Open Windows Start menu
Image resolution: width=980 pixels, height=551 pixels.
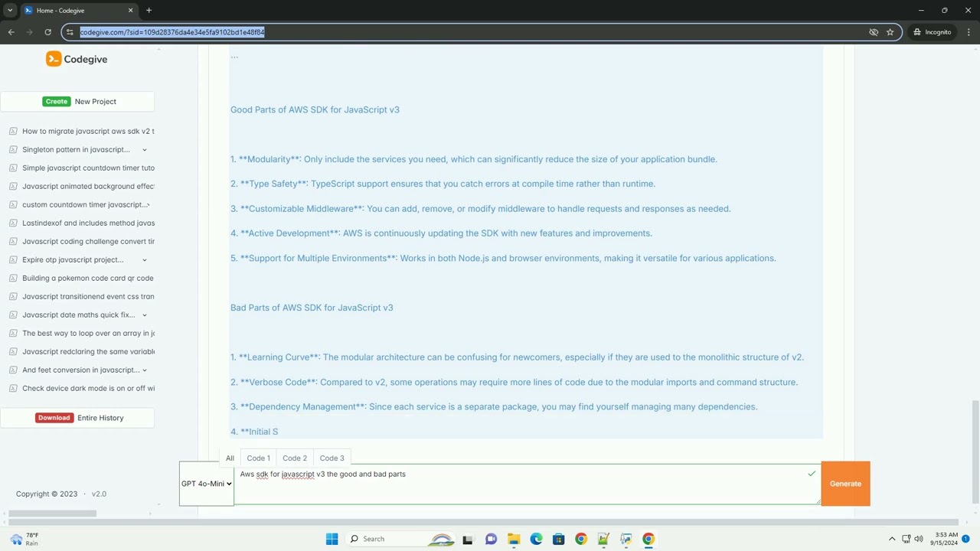[332, 539]
